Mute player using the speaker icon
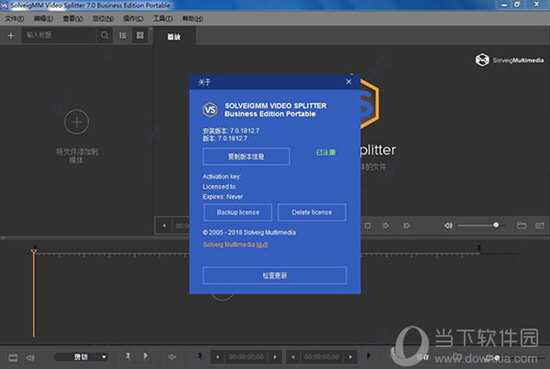The height and width of the screenshot is (369, 550). [448, 226]
